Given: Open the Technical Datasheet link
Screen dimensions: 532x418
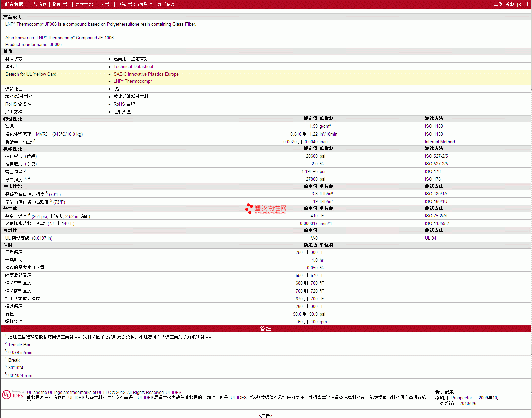Looking at the screenshot, I should coord(133,66).
